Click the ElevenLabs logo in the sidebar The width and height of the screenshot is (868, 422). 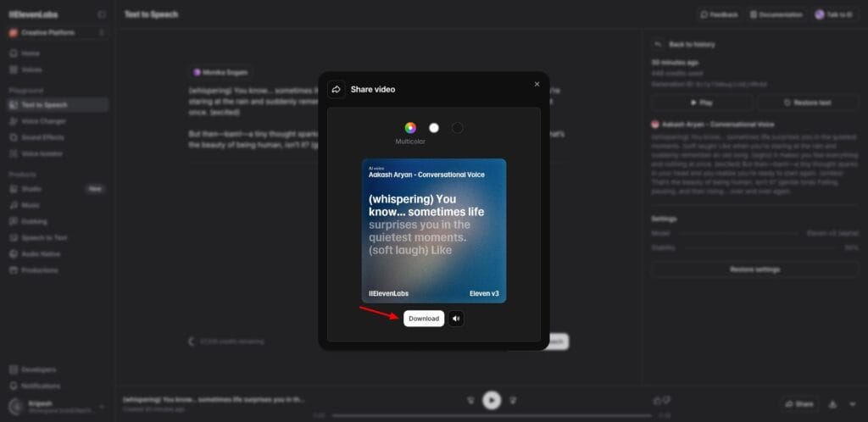coord(33,14)
